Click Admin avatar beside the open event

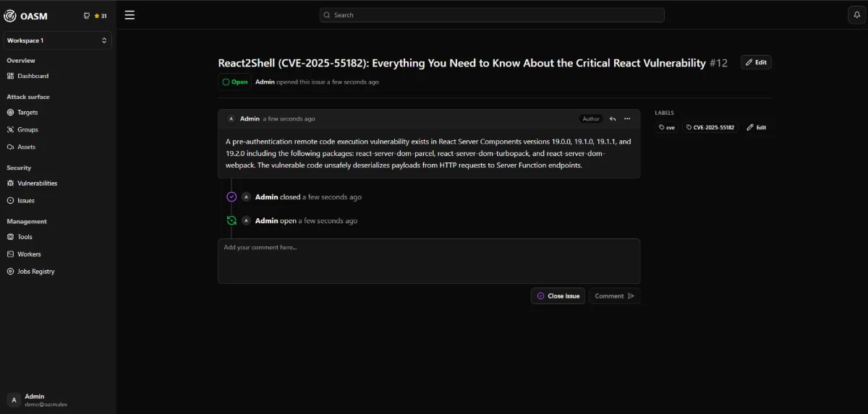point(246,220)
